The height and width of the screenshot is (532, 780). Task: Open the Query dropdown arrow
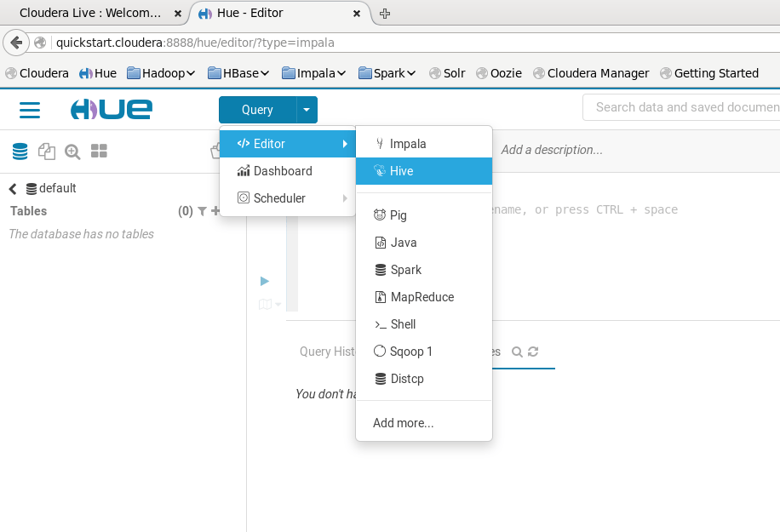[x=307, y=110]
